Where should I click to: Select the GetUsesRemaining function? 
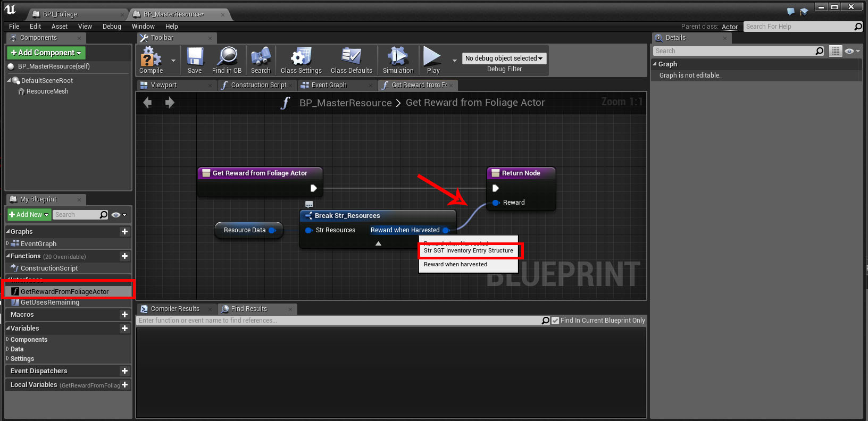click(49, 302)
